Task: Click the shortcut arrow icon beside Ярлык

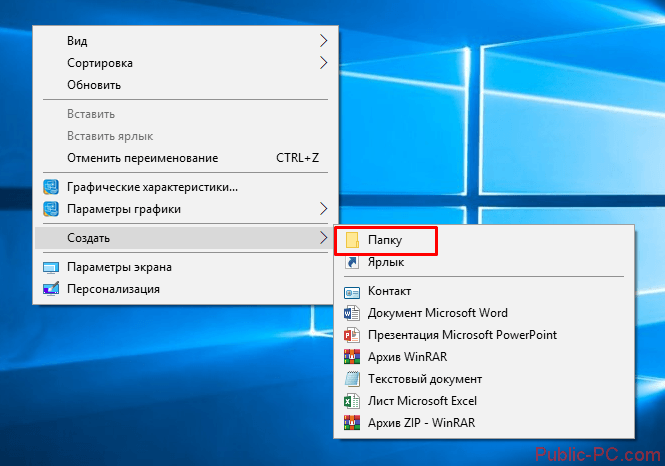Action: click(352, 262)
